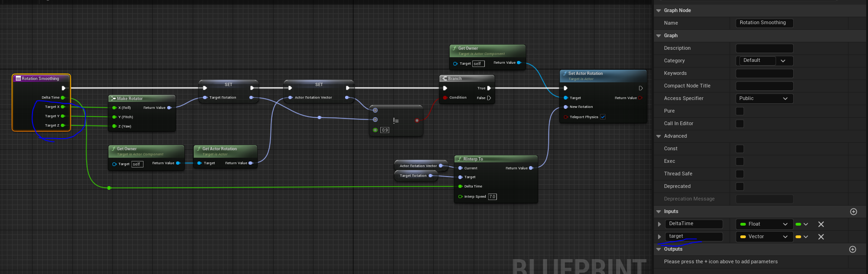Image resolution: width=868 pixels, height=274 pixels.
Task: Select the Get Actor Rotation node title
Action: [x=220, y=149]
